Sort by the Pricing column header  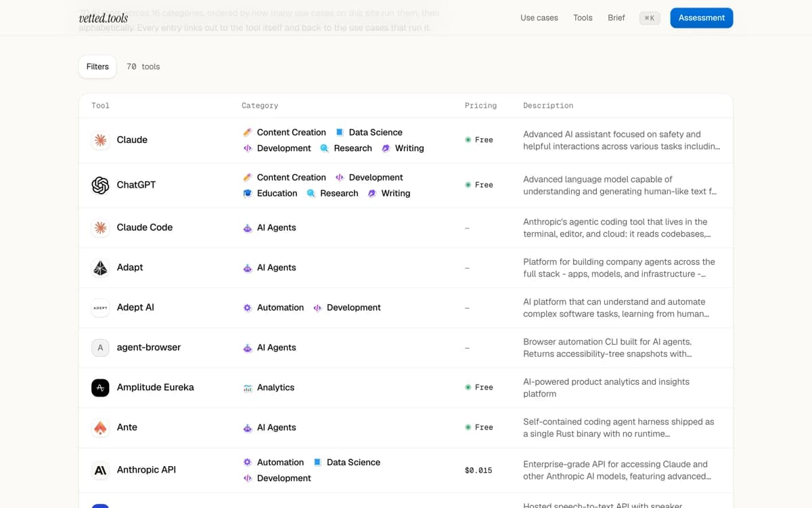[480, 106]
